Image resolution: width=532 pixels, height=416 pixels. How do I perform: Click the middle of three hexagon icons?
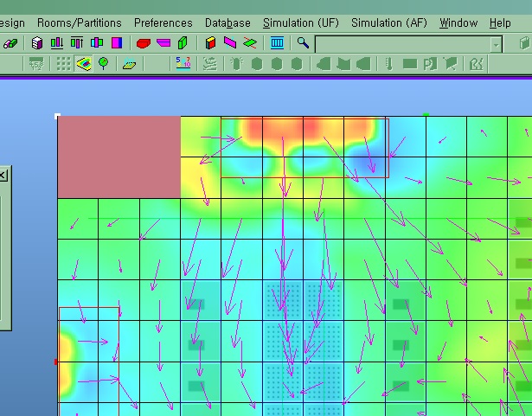277,64
